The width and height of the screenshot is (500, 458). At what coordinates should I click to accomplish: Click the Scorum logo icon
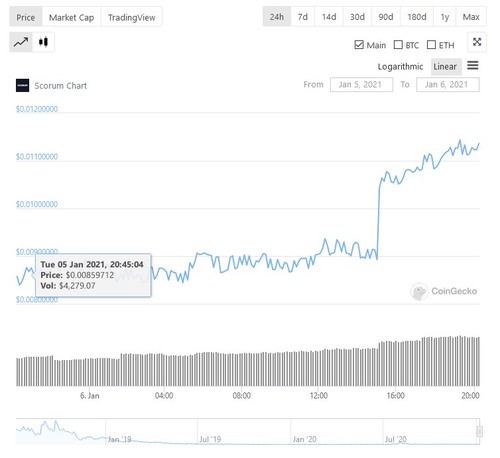[22, 85]
